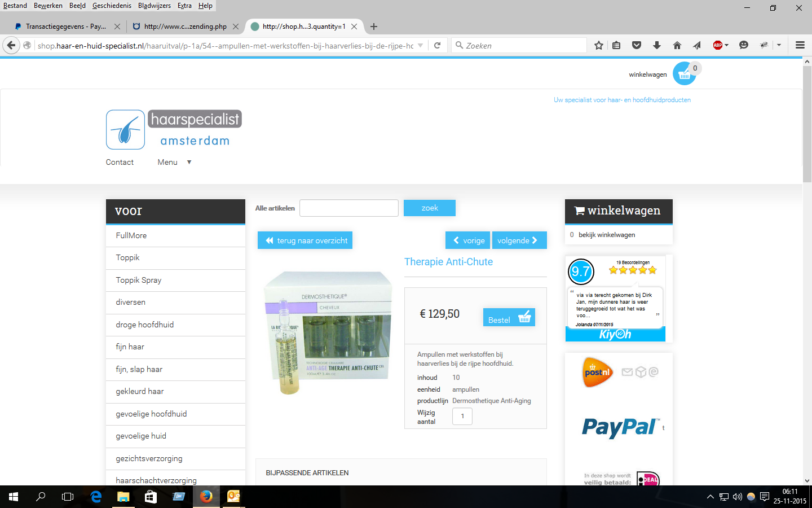This screenshot has width=812, height=508.
Task: Launch Edge from taskbar
Action: 96,497
